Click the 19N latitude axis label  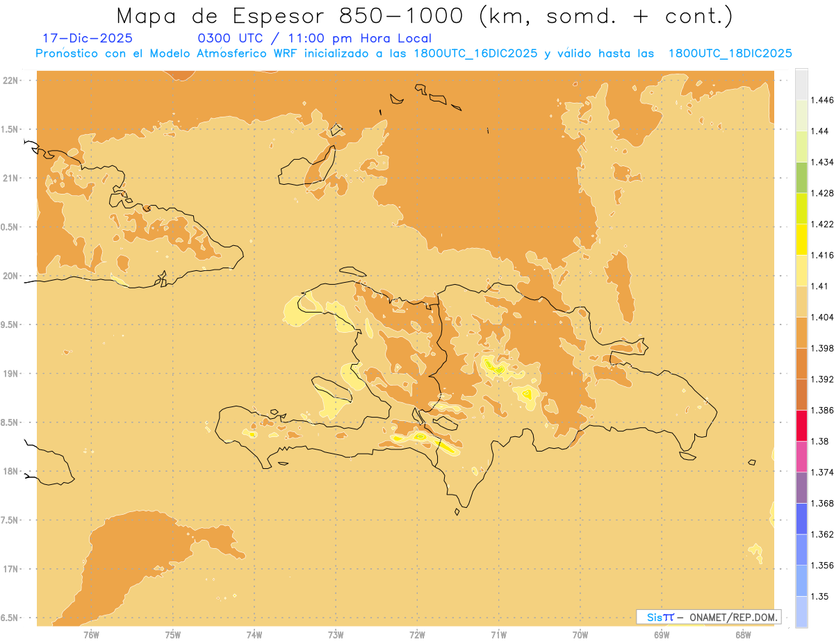(x=10, y=373)
